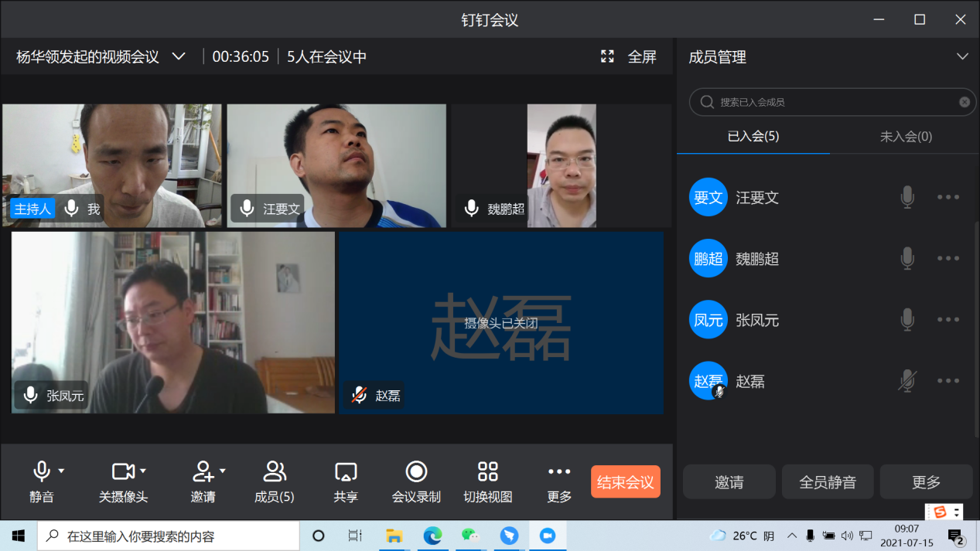Switch layout via 切换视图 grid icon

[x=488, y=471]
